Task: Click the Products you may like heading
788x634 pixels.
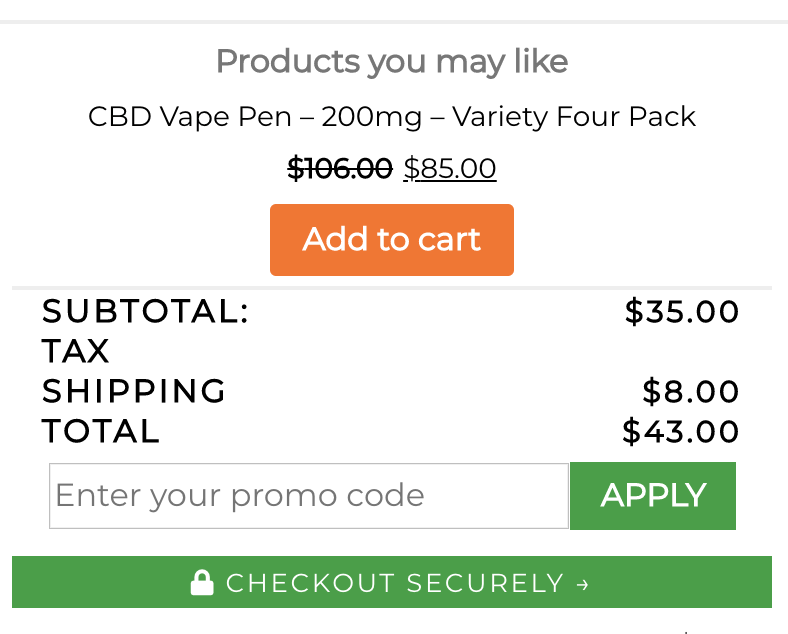Action: pyautogui.click(x=392, y=62)
